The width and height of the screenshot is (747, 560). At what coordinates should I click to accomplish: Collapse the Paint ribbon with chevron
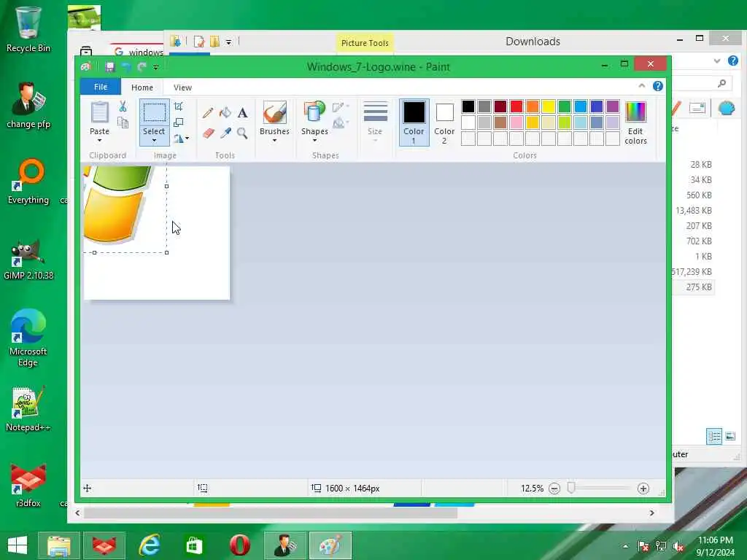click(x=642, y=86)
